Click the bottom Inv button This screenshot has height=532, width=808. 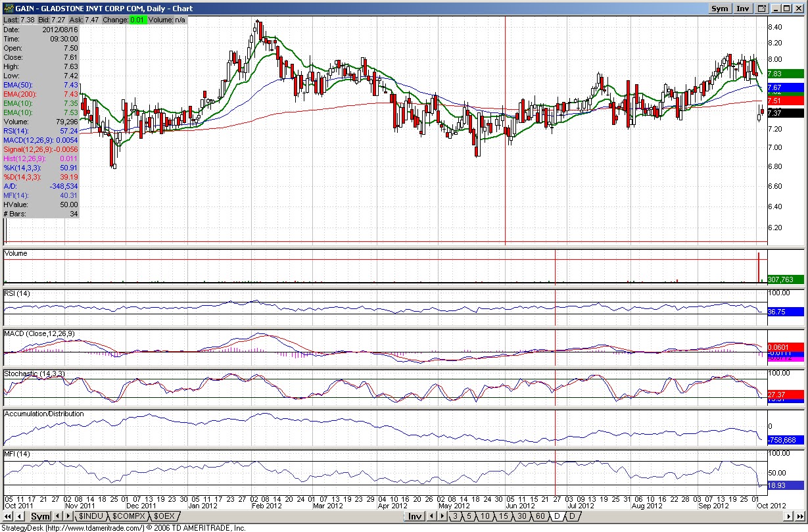[x=415, y=516]
